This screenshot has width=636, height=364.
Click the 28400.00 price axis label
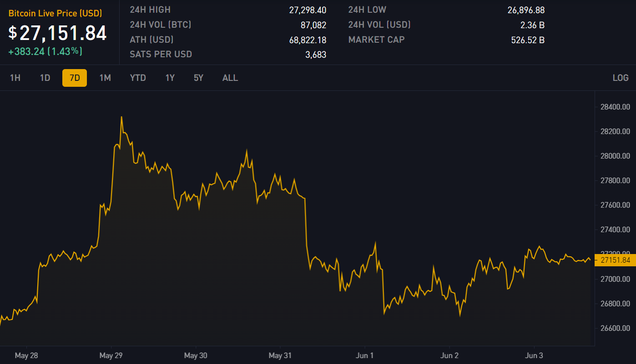pyautogui.click(x=615, y=107)
